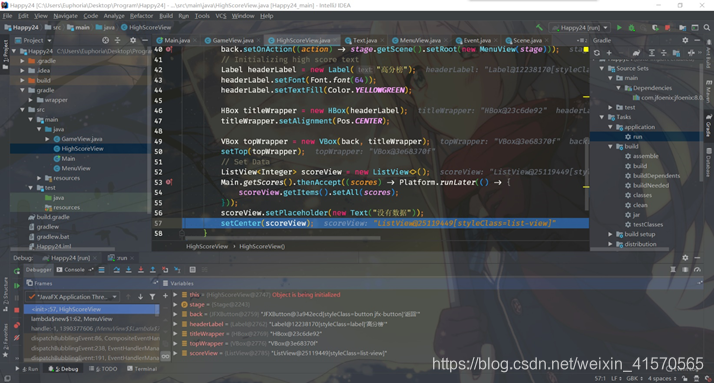
Task: Open JavaFX Application Thread dropdown
Action: [73, 297]
